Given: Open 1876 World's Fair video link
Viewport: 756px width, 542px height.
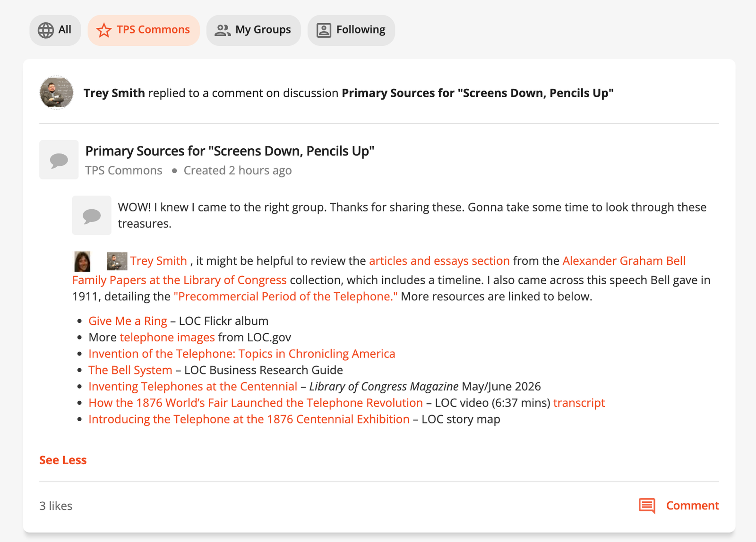Looking at the screenshot, I should 256,403.
